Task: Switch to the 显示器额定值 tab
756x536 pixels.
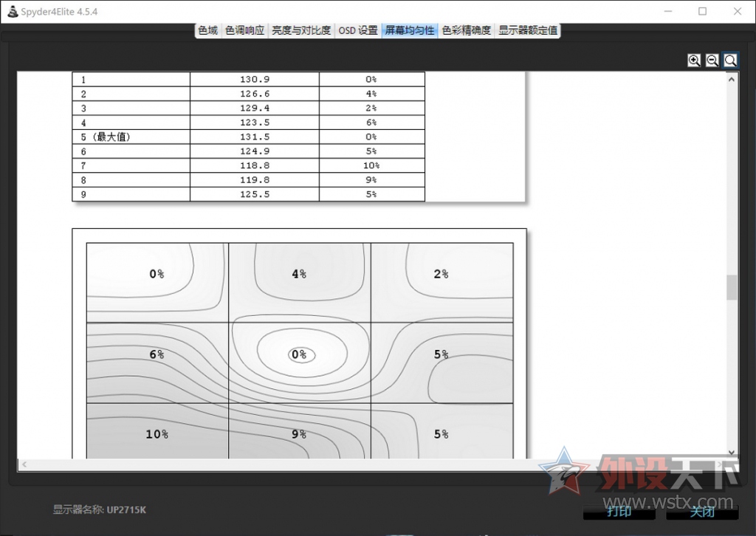Action: pos(528,30)
